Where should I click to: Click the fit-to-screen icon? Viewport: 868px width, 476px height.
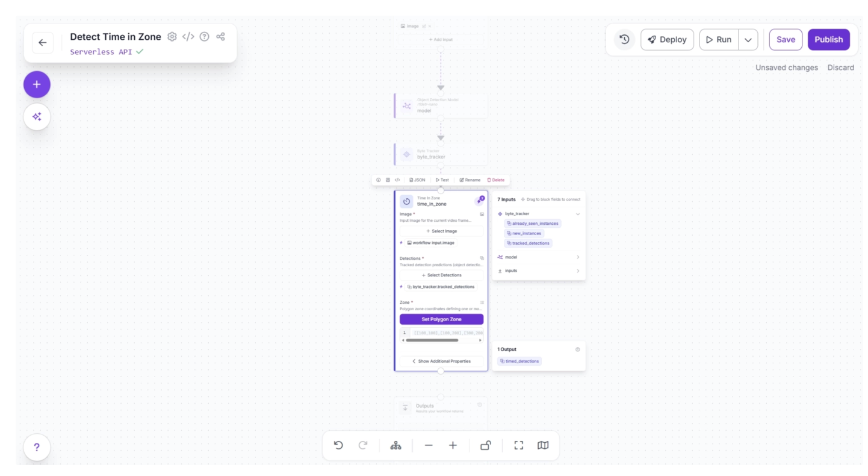[x=518, y=445]
